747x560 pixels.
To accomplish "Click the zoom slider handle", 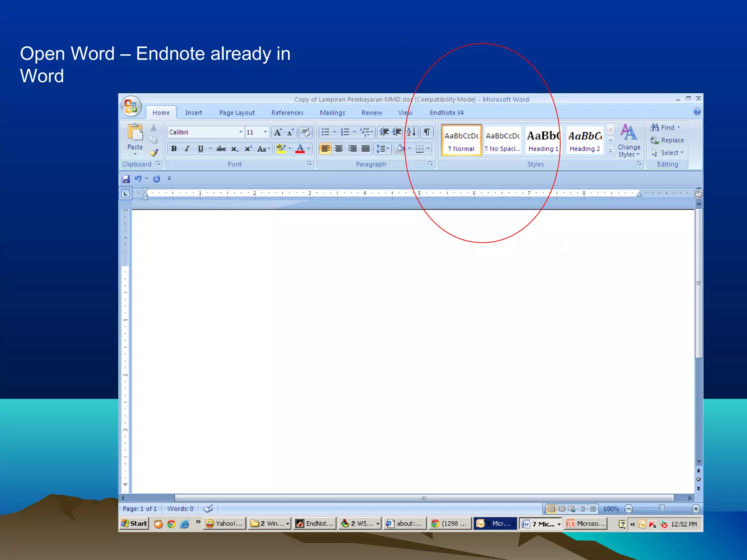I will click(x=662, y=508).
